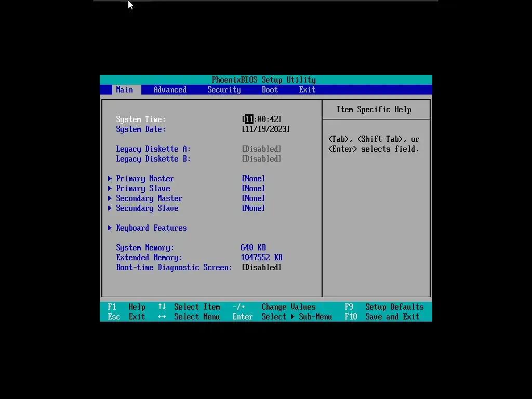532x399 pixels.
Task: Click the Esc Exit key hint
Action: 126,316
